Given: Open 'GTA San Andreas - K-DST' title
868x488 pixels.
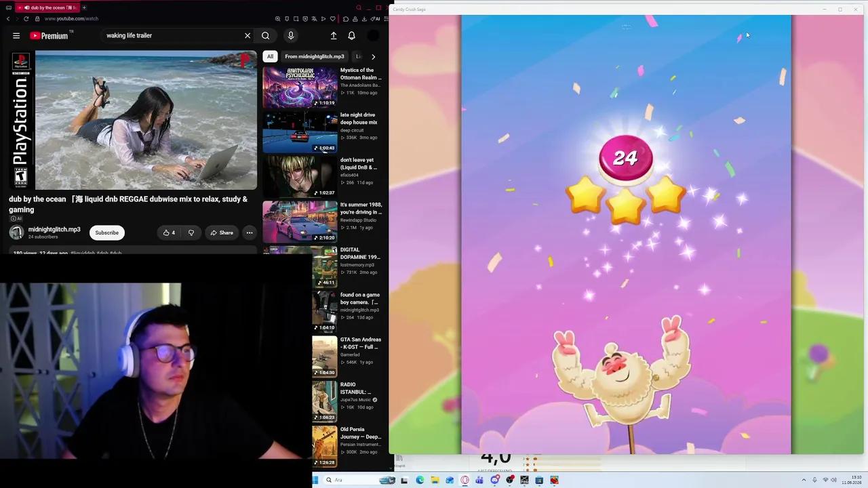Looking at the screenshot, I should tap(361, 343).
